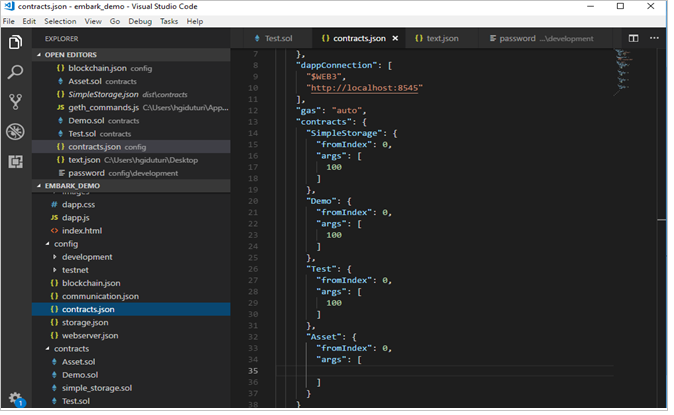Open text.json in Open Editors list

tap(132, 161)
